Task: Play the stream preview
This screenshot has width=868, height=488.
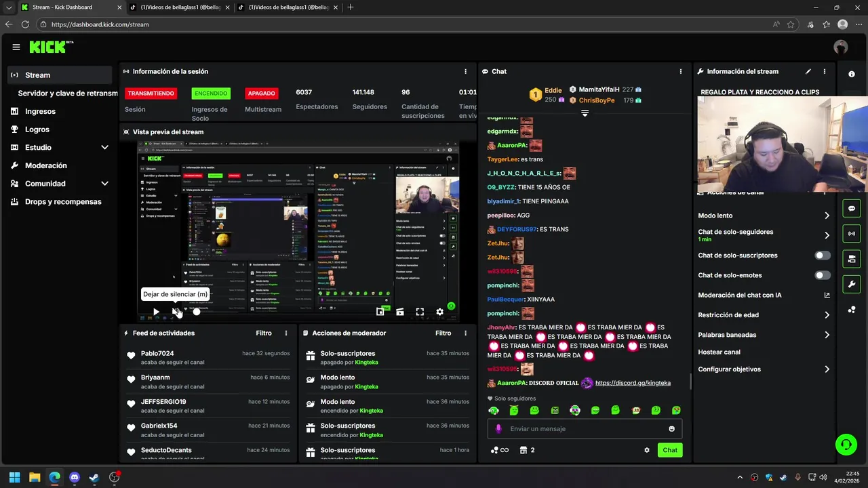Action: [x=156, y=312]
